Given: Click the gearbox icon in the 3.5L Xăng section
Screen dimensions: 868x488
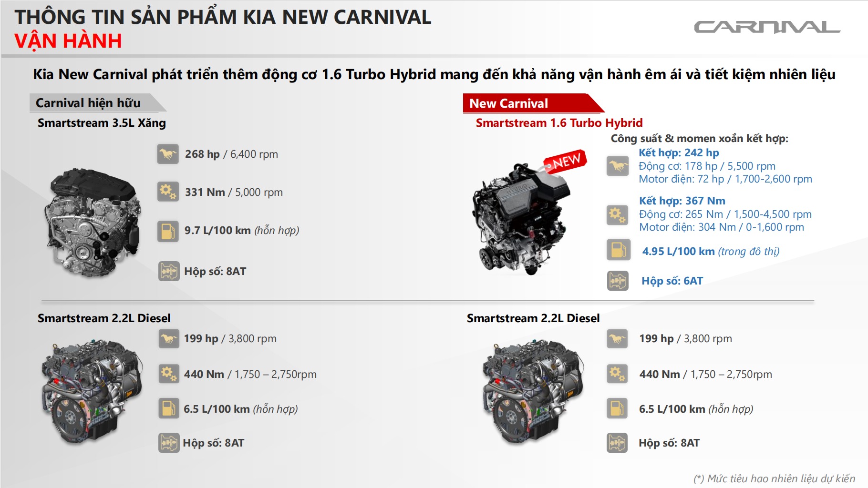Looking at the screenshot, I should [169, 271].
